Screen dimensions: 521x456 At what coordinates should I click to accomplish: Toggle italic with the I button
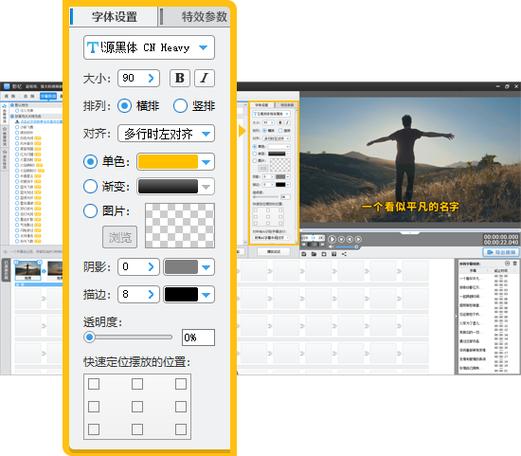point(204,78)
